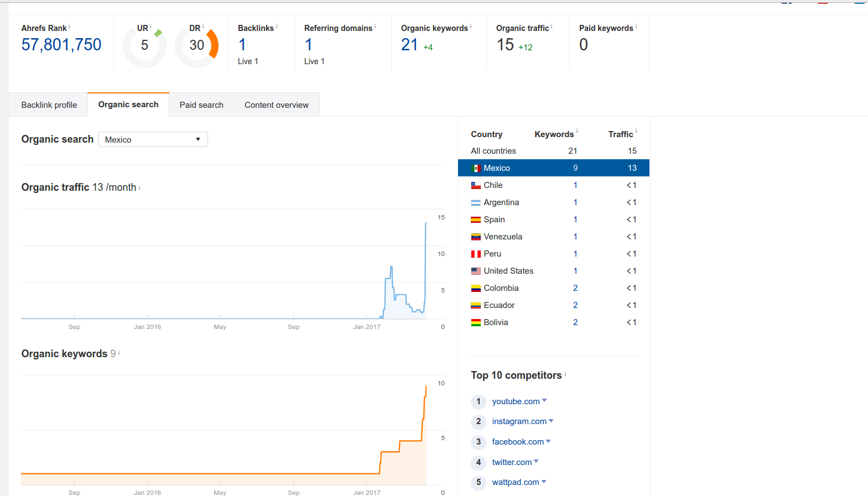868x496 pixels.
Task: Select the Organic search tab
Action: pos(128,105)
